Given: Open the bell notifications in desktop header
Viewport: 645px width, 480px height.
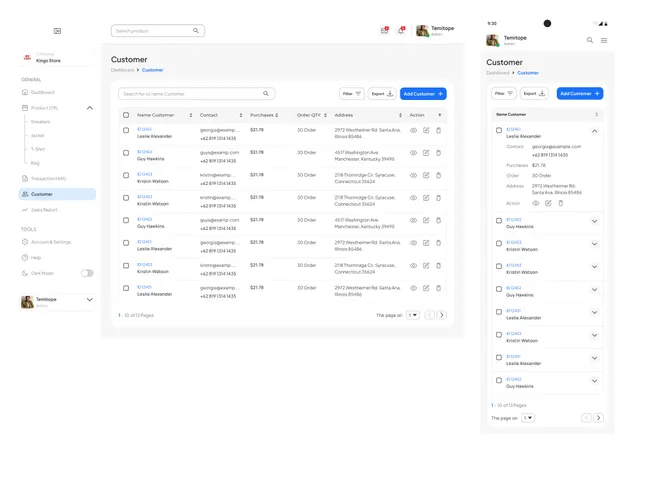Looking at the screenshot, I should pyautogui.click(x=401, y=31).
